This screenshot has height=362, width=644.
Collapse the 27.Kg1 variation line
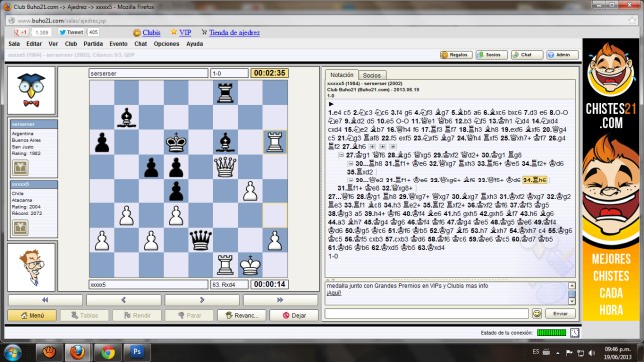pyautogui.click(x=341, y=155)
